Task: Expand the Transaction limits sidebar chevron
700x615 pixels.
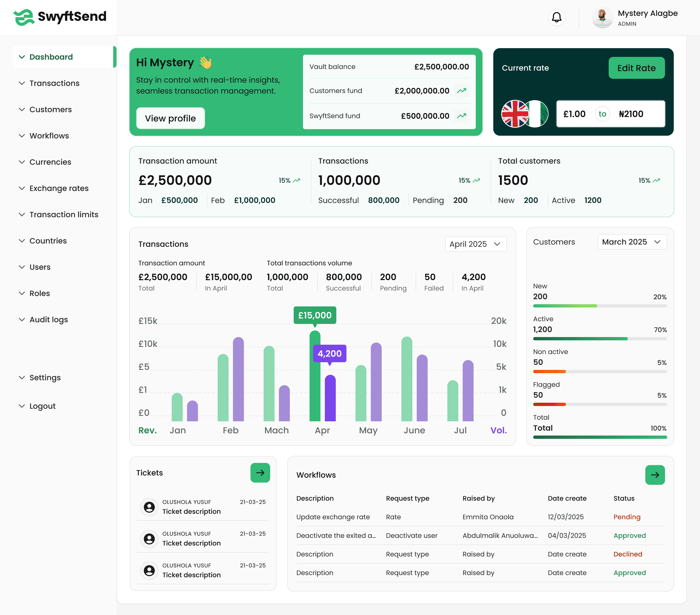Action: [22, 214]
